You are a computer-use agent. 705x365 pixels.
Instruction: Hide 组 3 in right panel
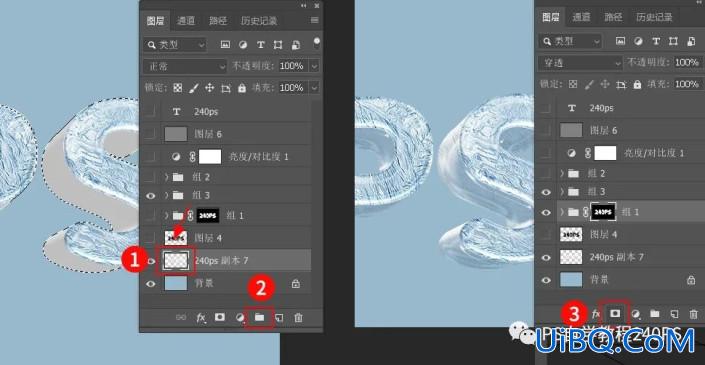pos(546,192)
